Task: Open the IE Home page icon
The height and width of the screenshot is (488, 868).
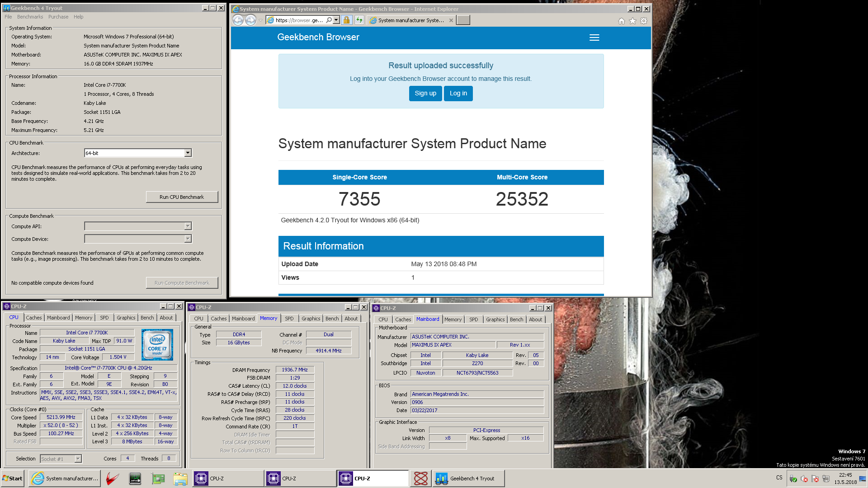Action: pyautogui.click(x=622, y=21)
